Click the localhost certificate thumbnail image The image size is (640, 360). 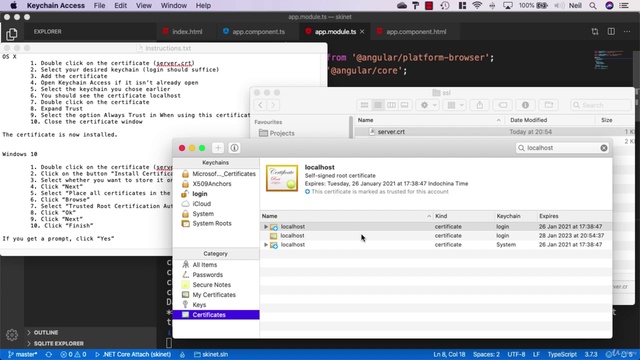click(282, 178)
